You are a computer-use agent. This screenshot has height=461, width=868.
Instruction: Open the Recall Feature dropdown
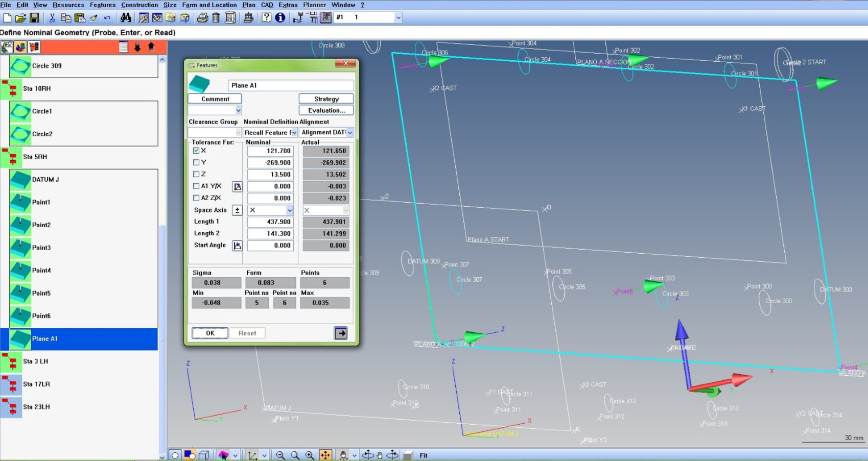[295, 132]
